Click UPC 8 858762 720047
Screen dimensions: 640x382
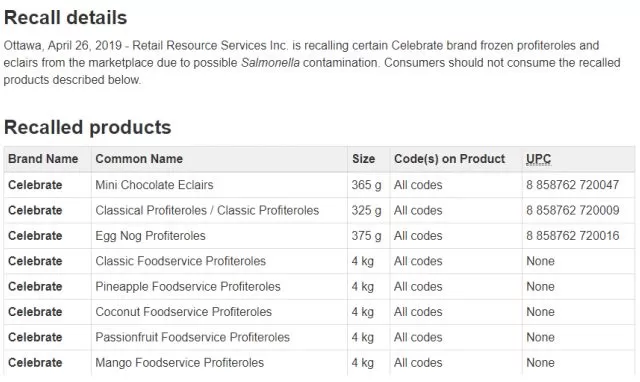tap(572, 185)
